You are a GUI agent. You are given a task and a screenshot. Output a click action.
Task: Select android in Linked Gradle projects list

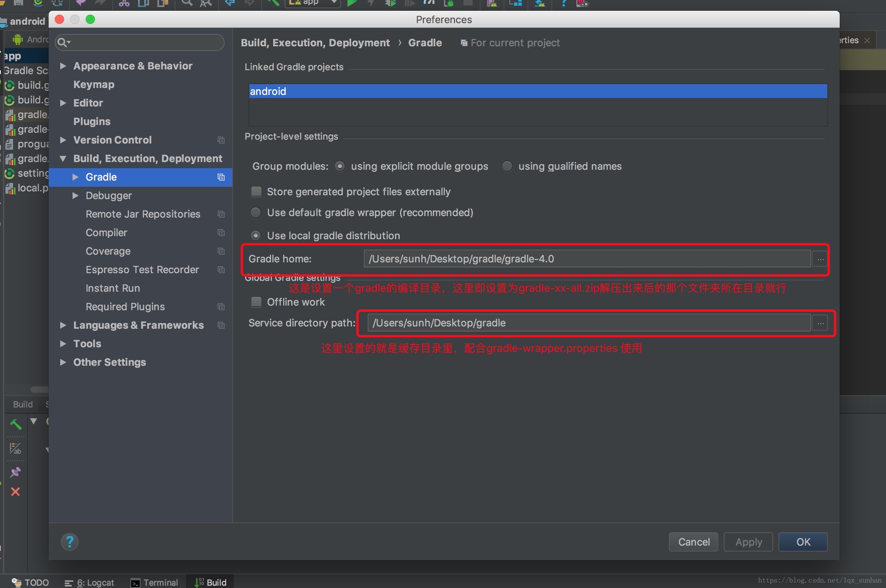pyautogui.click(x=538, y=91)
